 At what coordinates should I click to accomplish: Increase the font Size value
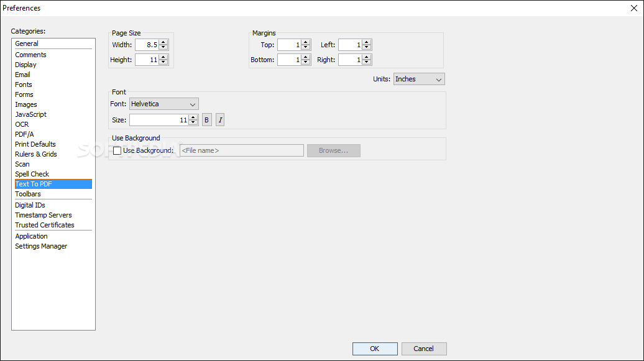coord(193,117)
